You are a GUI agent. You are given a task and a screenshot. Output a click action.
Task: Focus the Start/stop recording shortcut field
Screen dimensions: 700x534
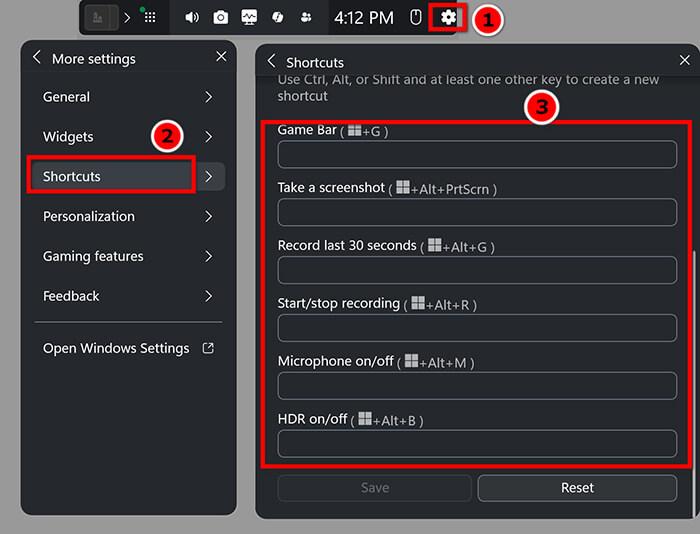477,328
